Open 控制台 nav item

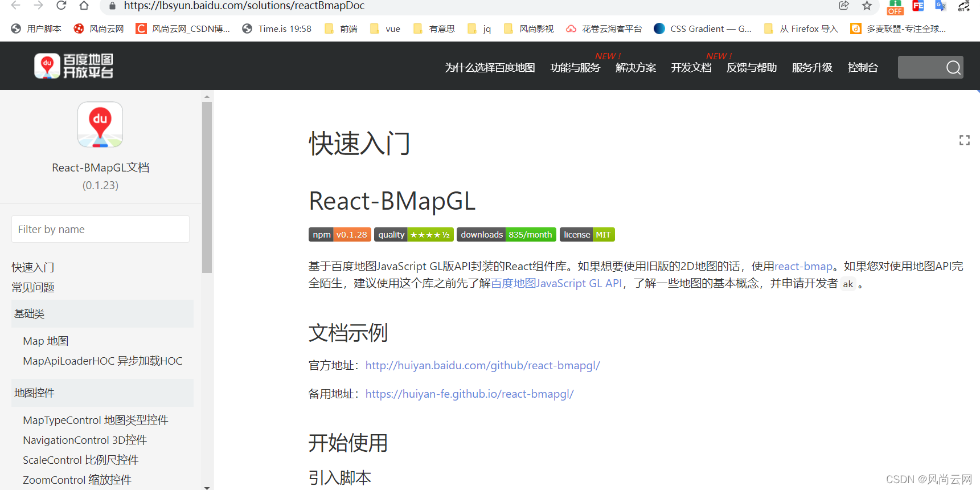click(x=863, y=67)
